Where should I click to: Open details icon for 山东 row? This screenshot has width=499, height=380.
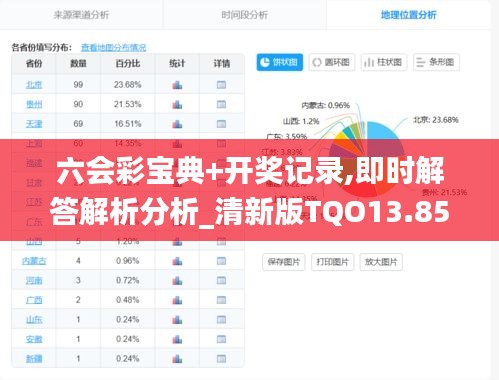pos(221,320)
